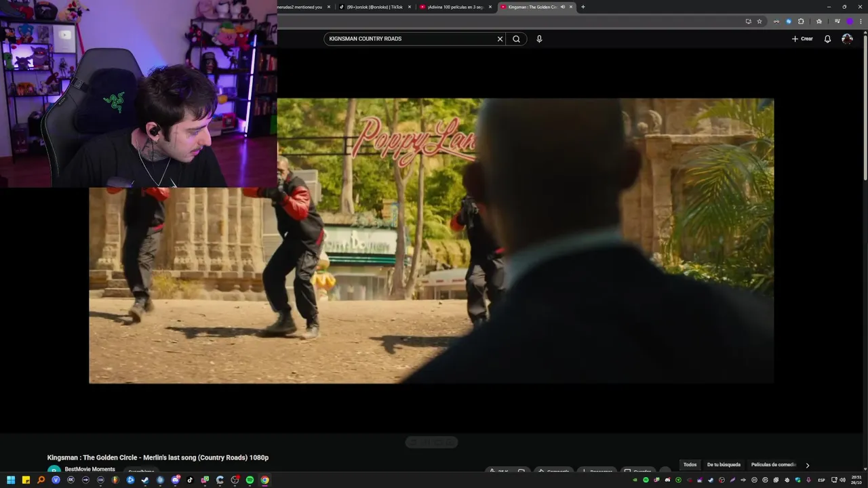This screenshot has height=488, width=868.
Task: Open NVIDIA tray icon
Action: point(635,480)
